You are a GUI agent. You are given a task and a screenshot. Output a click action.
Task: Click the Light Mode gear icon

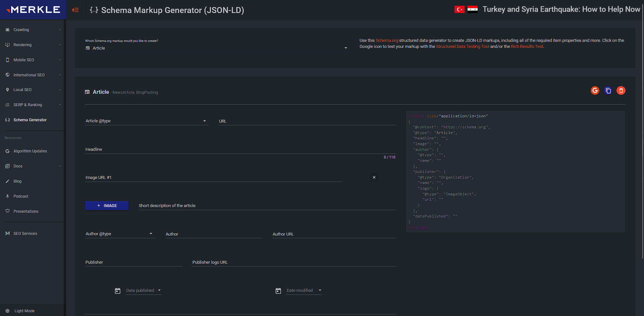click(7, 311)
